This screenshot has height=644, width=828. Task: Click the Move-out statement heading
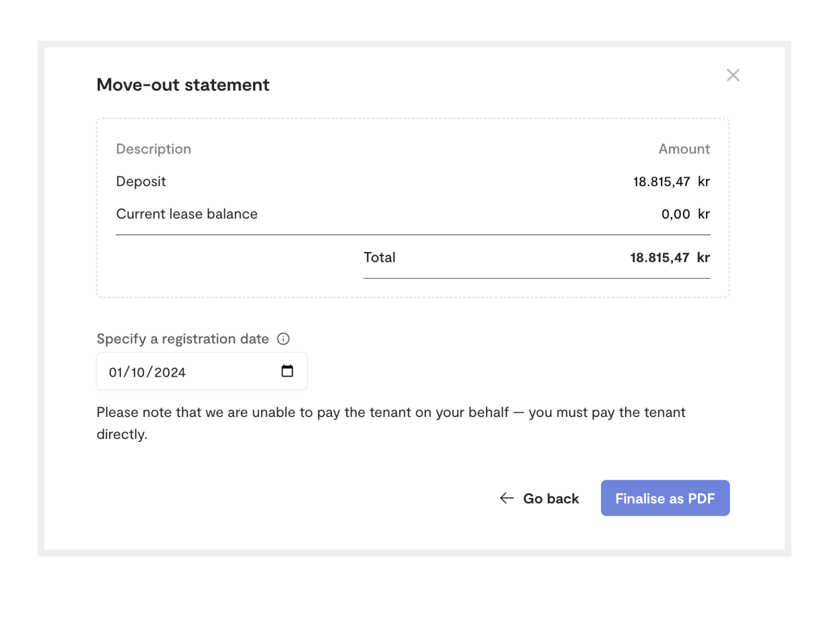click(x=183, y=85)
